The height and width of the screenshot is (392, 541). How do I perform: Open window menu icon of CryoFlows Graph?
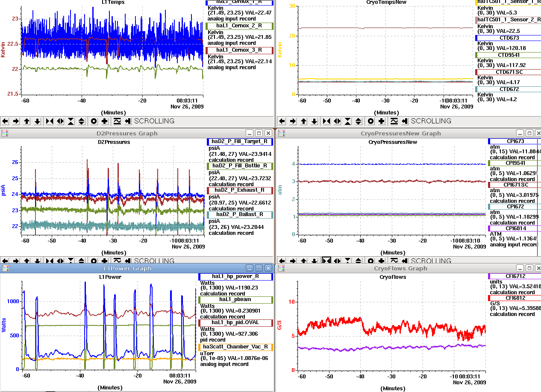[x=282, y=268]
